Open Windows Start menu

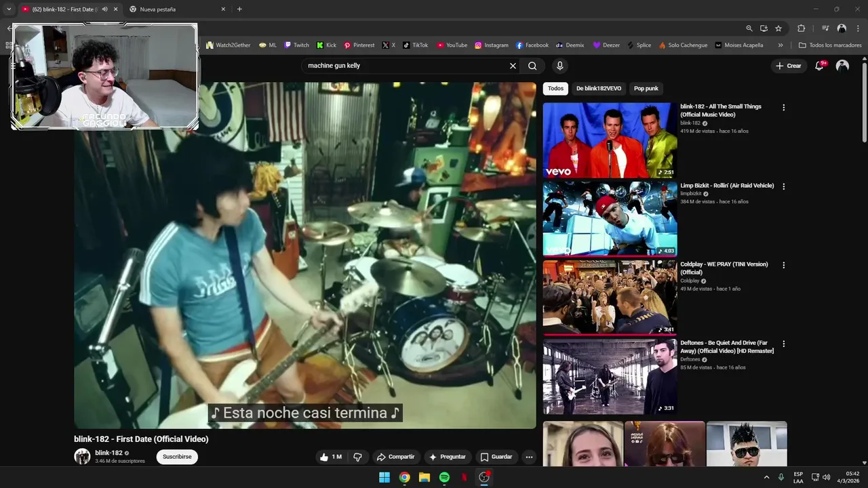(384, 477)
